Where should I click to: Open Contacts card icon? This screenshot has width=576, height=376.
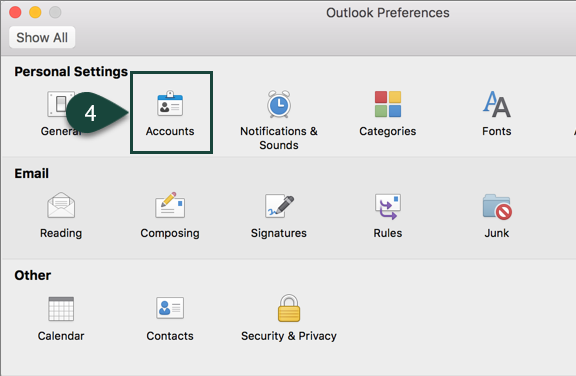coord(170,308)
